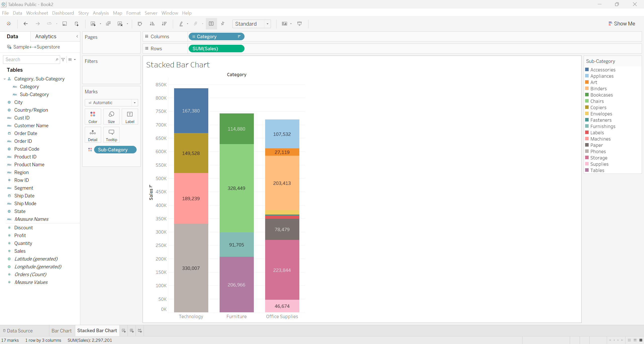Click the Color button on Marks card
644x344 pixels.
coord(93,117)
